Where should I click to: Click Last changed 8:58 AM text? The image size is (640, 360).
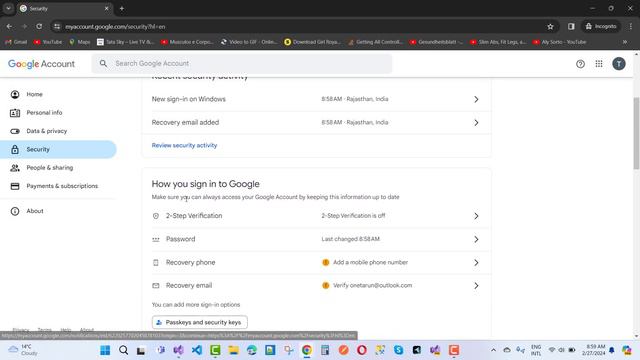pyautogui.click(x=350, y=239)
